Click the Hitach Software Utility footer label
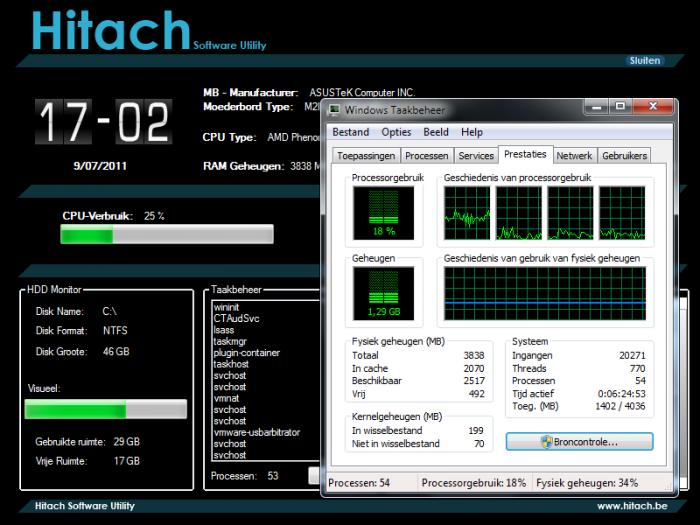This screenshot has height=525, width=700. 85,506
